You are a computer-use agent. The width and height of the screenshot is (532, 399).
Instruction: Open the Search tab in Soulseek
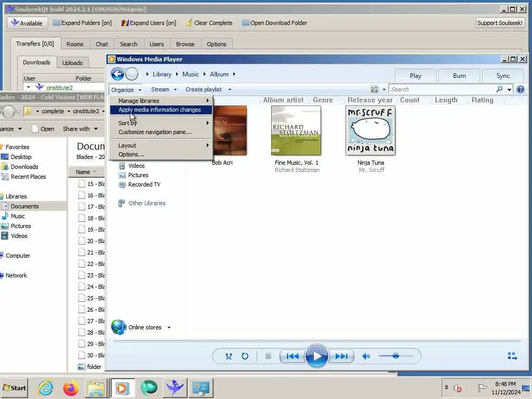coord(129,44)
